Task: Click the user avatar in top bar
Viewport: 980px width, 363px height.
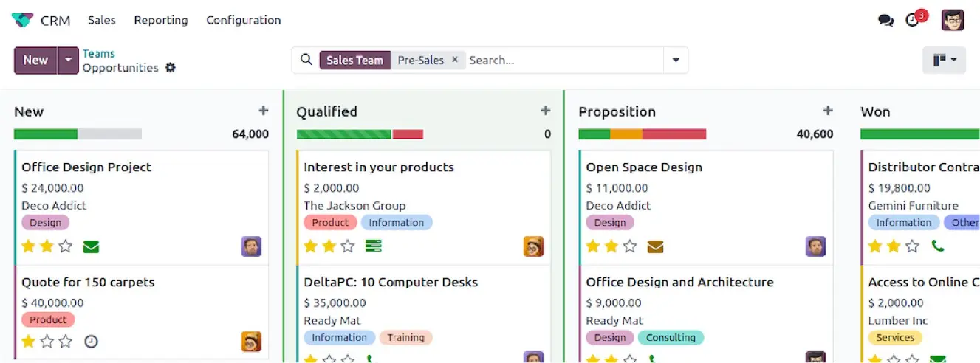Action: pos(953,20)
